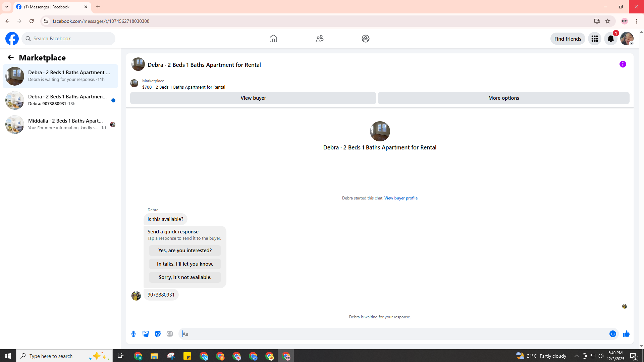Open Debra chat waiting for your response

[x=60, y=76]
